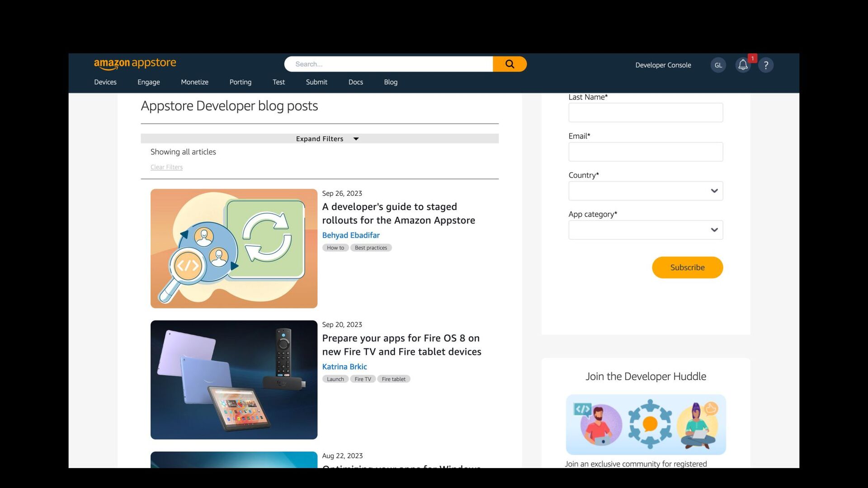Open the notifications bell icon
Viewport: 868px width, 488px height.
(x=743, y=65)
